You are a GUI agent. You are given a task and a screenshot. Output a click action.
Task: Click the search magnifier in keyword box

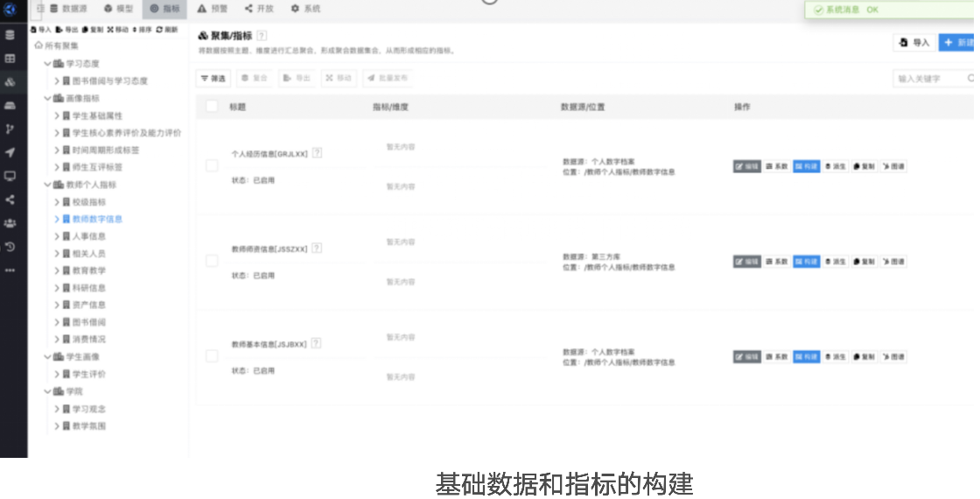point(970,78)
